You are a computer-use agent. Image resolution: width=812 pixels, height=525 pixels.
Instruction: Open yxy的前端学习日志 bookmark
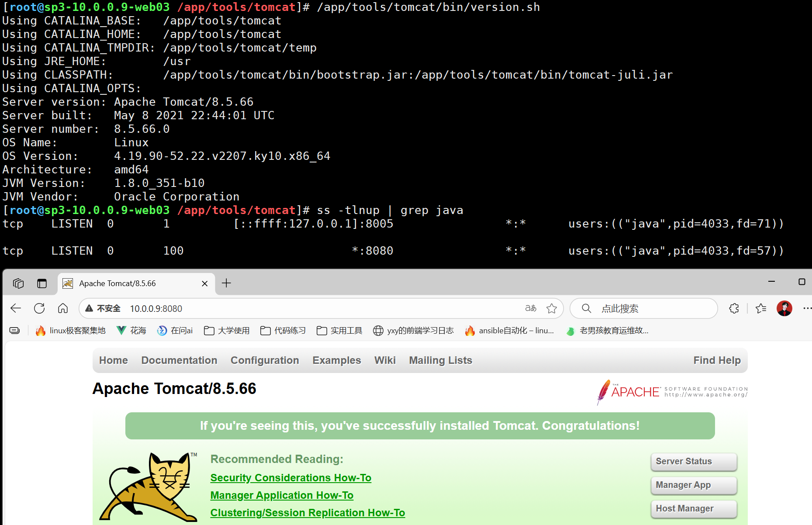click(413, 331)
